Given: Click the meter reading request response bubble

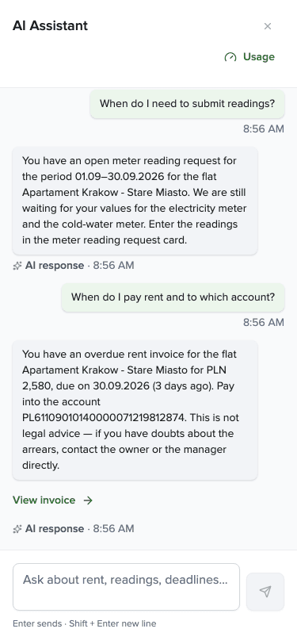Looking at the screenshot, I should (x=135, y=201).
